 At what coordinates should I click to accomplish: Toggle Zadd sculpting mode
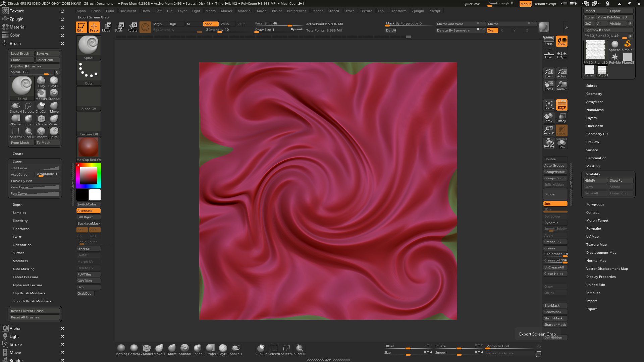coord(210,24)
